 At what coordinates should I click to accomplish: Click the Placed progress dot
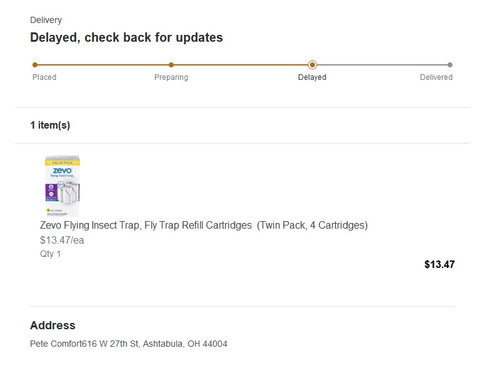point(35,65)
